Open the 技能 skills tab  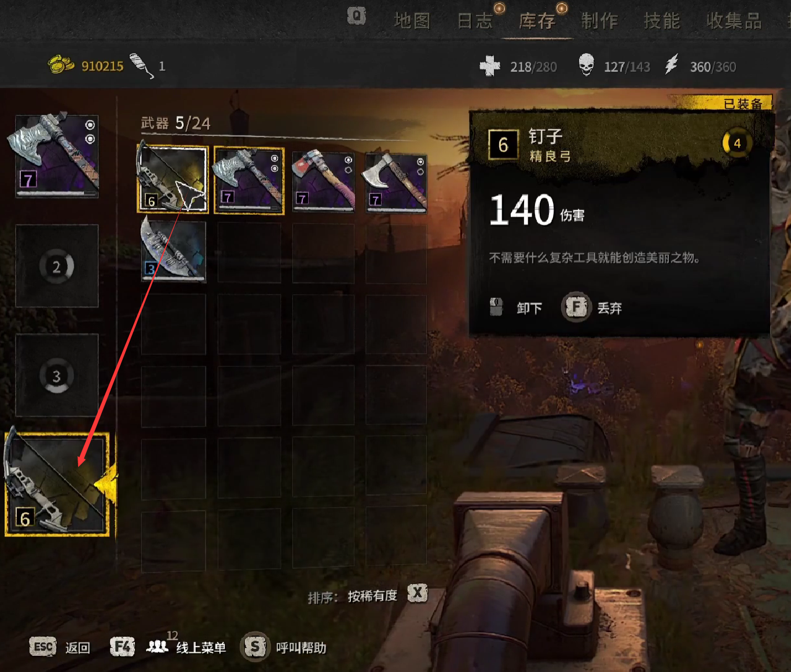point(662,21)
